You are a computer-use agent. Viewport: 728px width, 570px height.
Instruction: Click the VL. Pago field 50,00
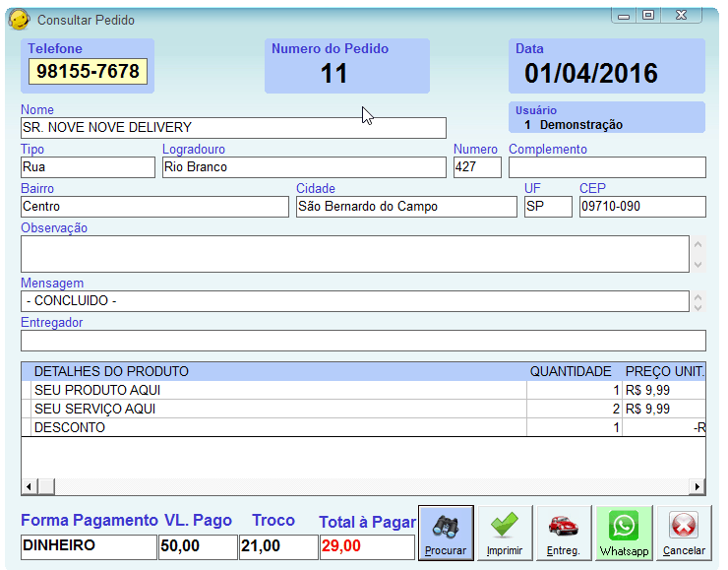198,546
